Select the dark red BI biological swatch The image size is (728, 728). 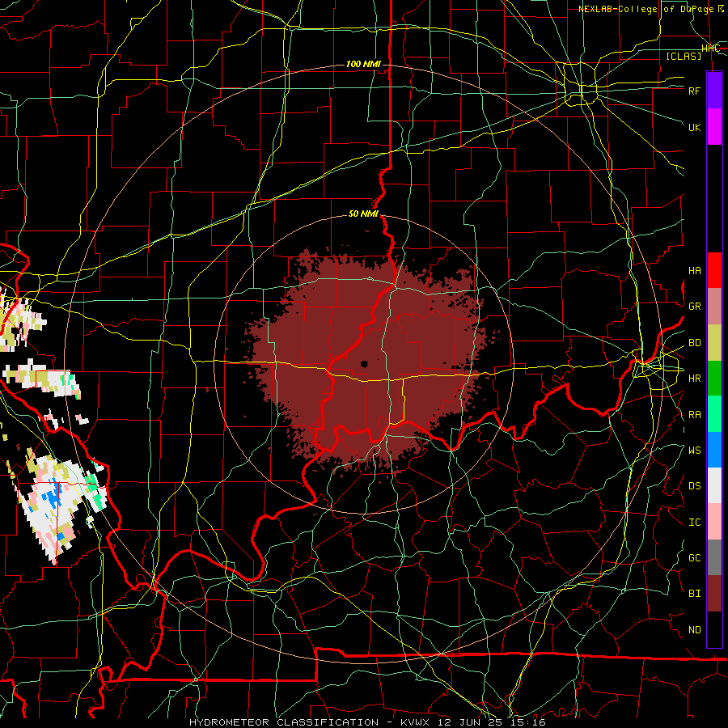[714, 594]
